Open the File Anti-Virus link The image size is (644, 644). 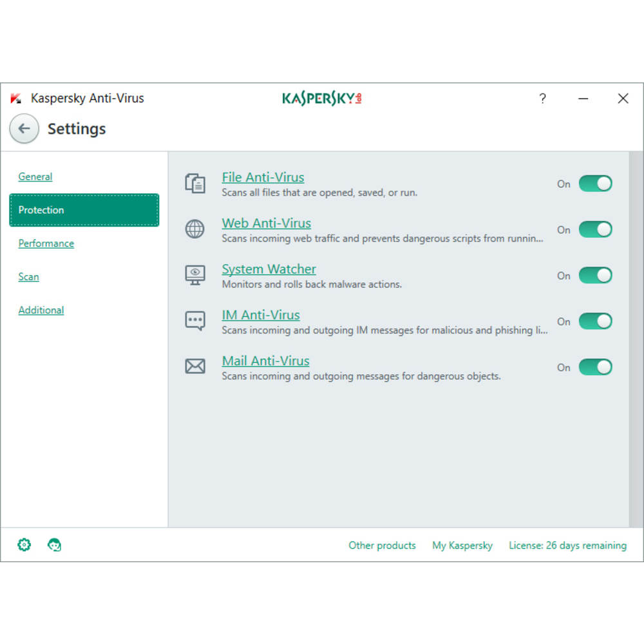[x=263, y=177]
